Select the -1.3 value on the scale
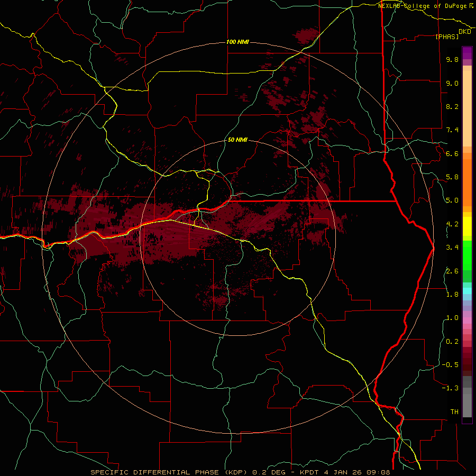 [x=450, y=388]
